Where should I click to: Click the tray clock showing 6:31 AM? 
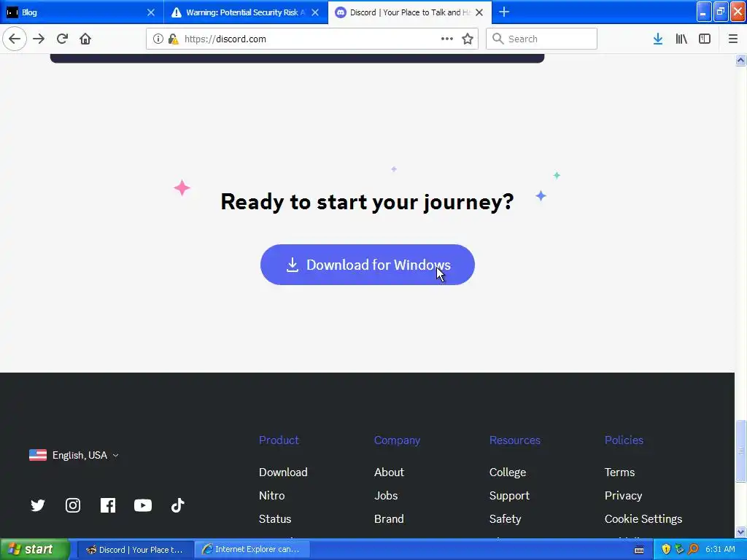[x=720, y=550]
